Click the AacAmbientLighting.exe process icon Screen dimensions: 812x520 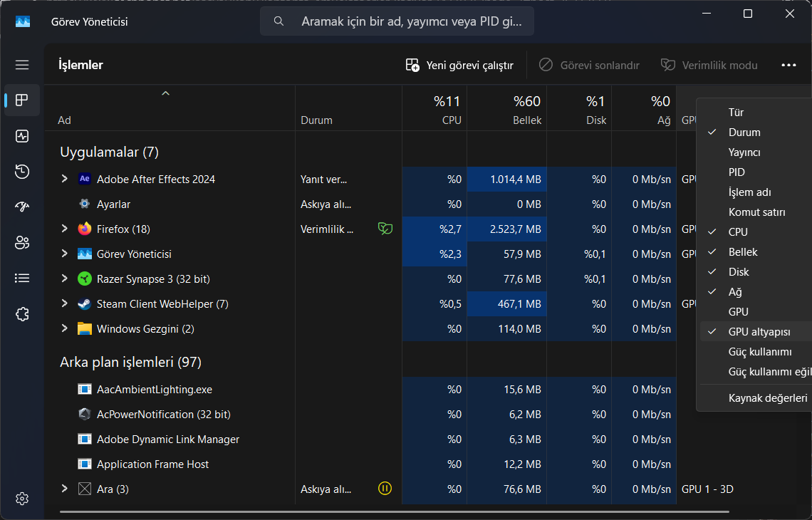pyautogui.click(x=85, y=390)
